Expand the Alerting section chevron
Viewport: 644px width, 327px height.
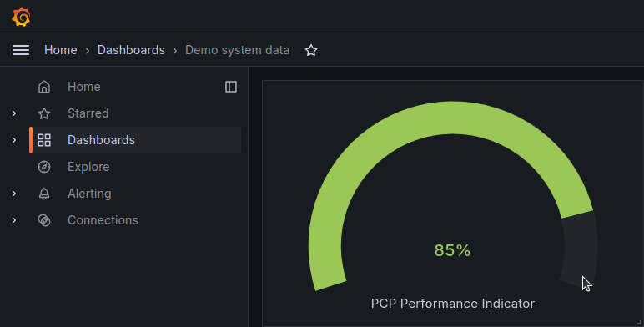(14, 194)
